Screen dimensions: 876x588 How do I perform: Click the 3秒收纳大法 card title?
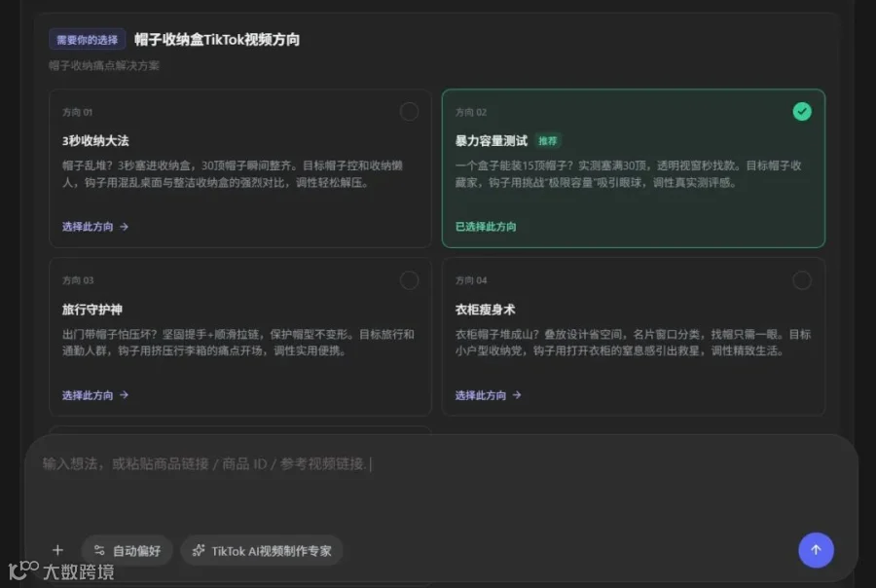(x=95, y=141)
